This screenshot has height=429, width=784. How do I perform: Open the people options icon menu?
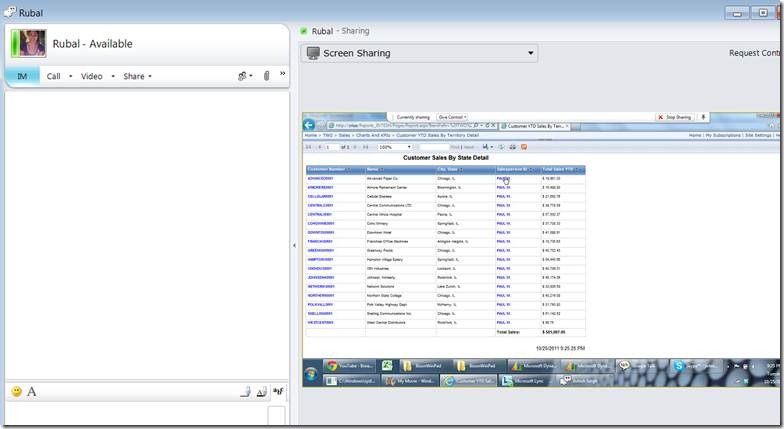tap(244, 76)
